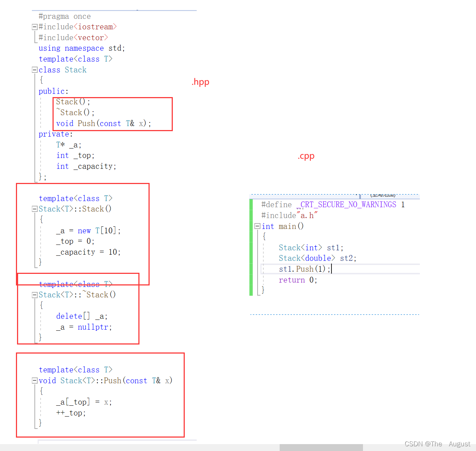
Task: Collapse the Stack<T>::Push function body
Action: (34, 381)
